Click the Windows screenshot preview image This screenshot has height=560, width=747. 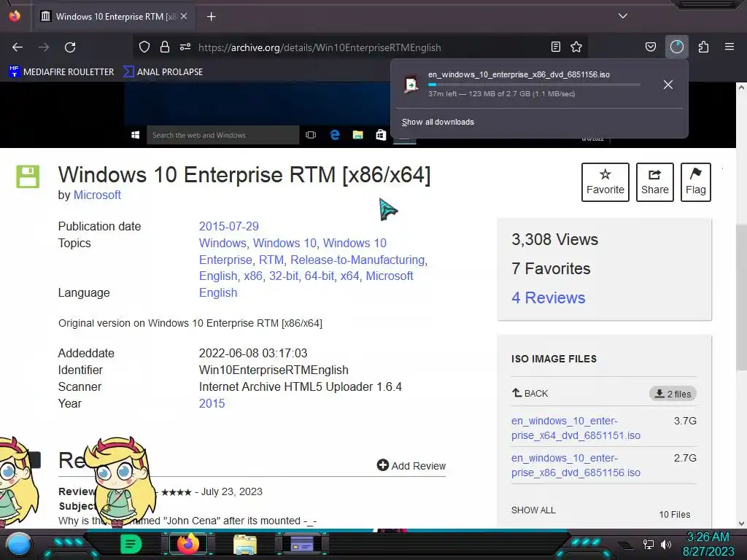258,114
